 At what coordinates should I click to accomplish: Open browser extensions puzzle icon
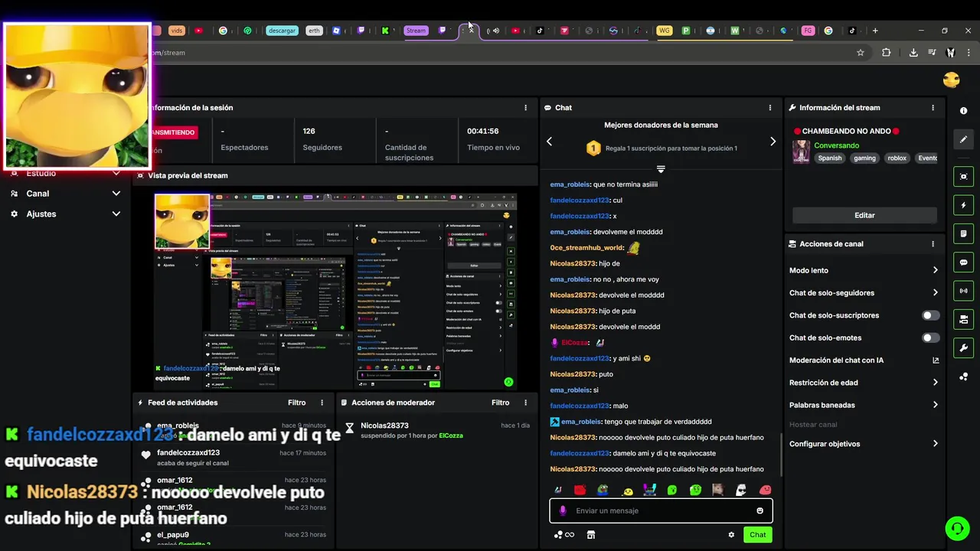tap(886, 53)
